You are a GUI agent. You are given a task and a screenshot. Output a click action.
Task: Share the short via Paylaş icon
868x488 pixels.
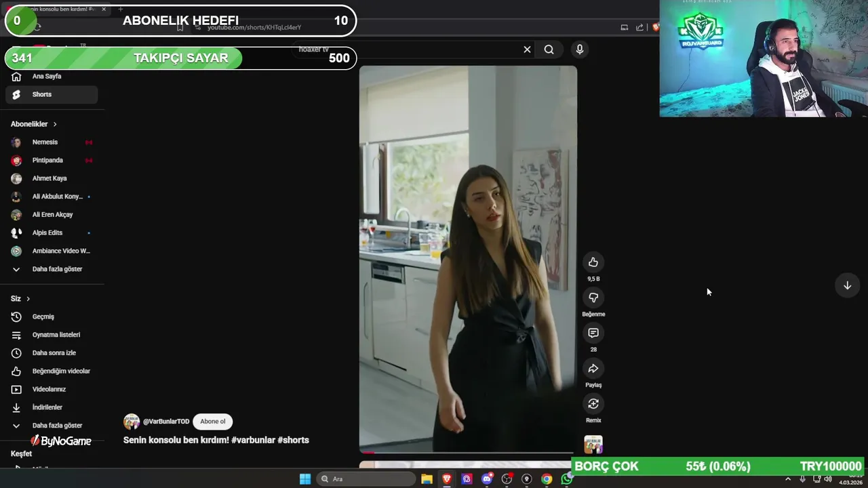(593, 369)
